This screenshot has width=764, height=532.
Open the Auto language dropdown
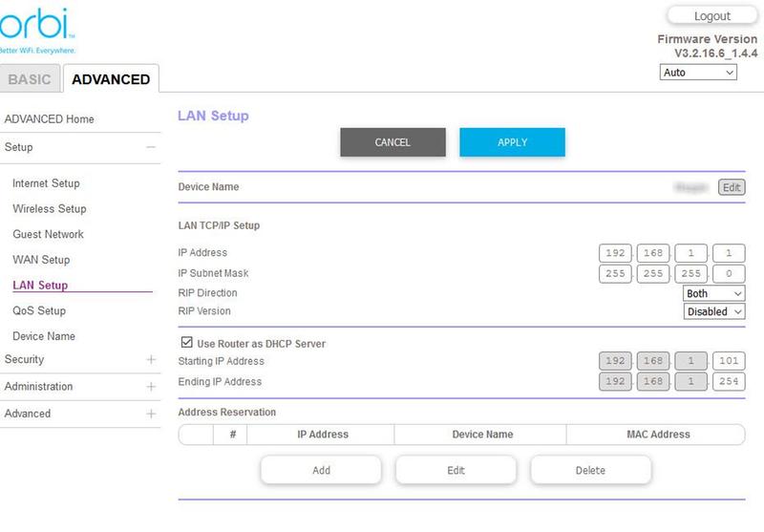click(x=698, y=73)
